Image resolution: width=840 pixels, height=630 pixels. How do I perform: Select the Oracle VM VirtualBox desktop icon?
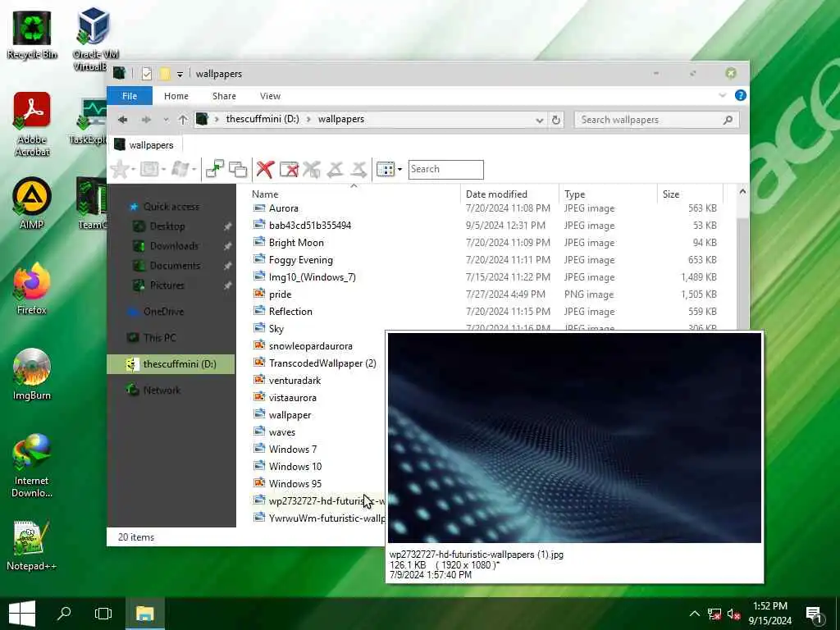(x=94, y=39)
